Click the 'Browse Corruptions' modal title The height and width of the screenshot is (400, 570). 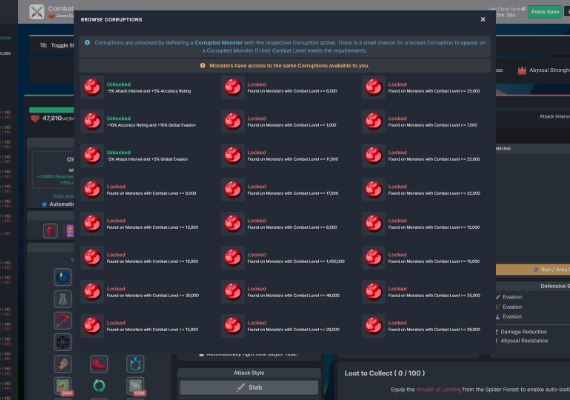(x=111, y=20)
